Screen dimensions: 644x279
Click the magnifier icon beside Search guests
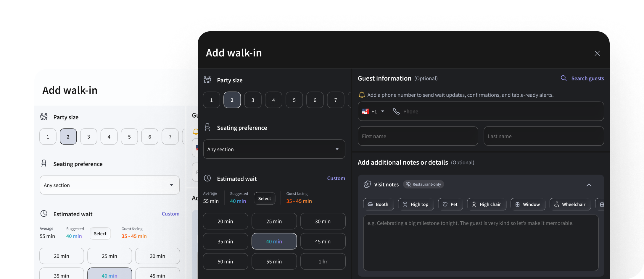tap(563, 78)
